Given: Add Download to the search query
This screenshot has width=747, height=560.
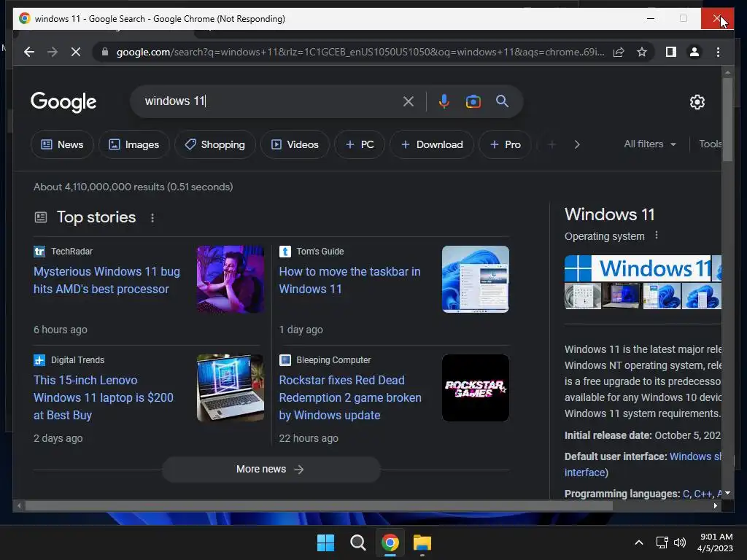Looking at the screenshot, I should pos(432,144).
